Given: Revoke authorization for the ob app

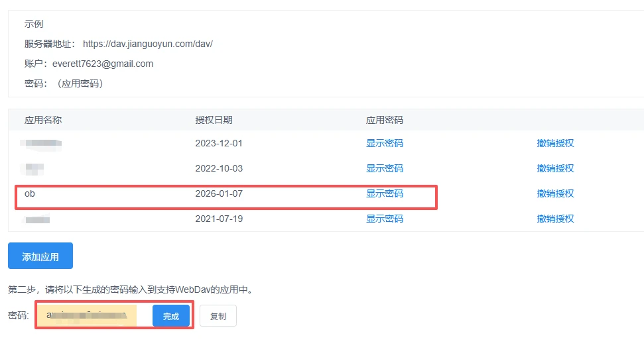Looking at the screenshot, I should 555,193.
